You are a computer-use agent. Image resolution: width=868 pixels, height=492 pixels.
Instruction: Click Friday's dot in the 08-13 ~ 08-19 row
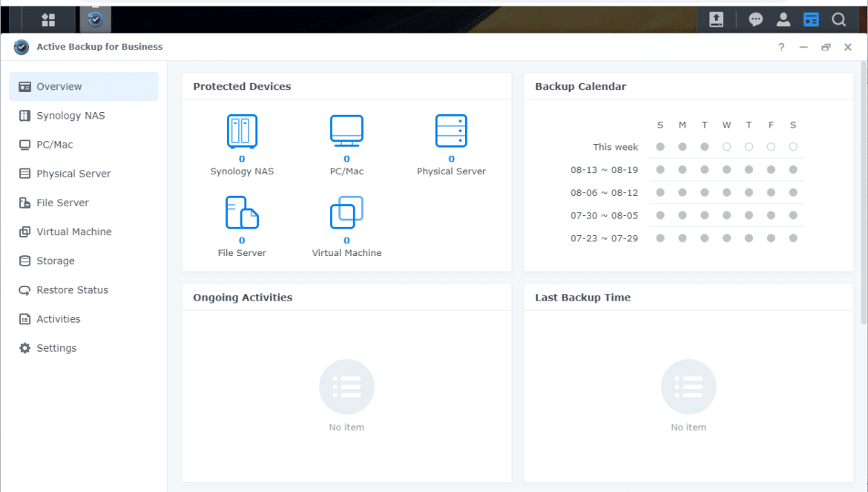pyautogui.click(x=771, y=170)
